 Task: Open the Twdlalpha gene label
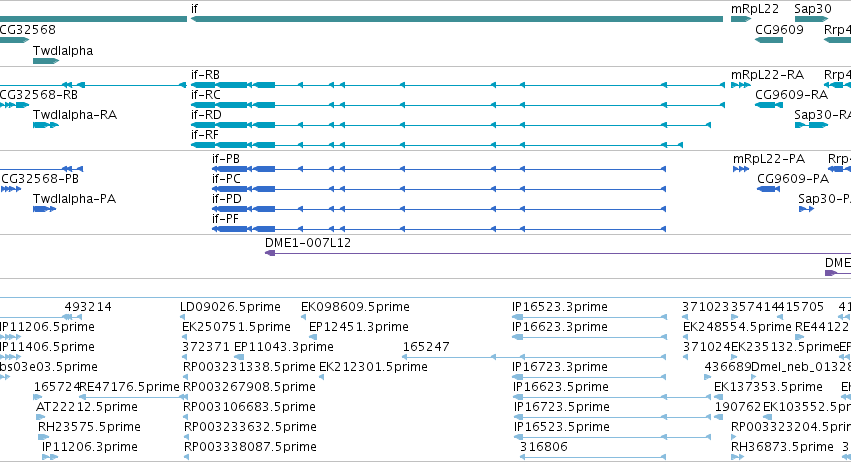tap(63, 50)
